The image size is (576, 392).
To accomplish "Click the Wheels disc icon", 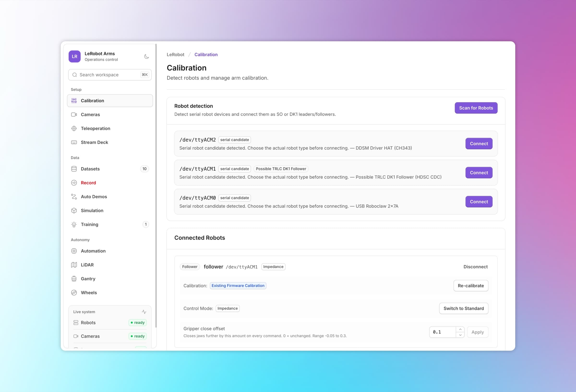I will 74,293.
